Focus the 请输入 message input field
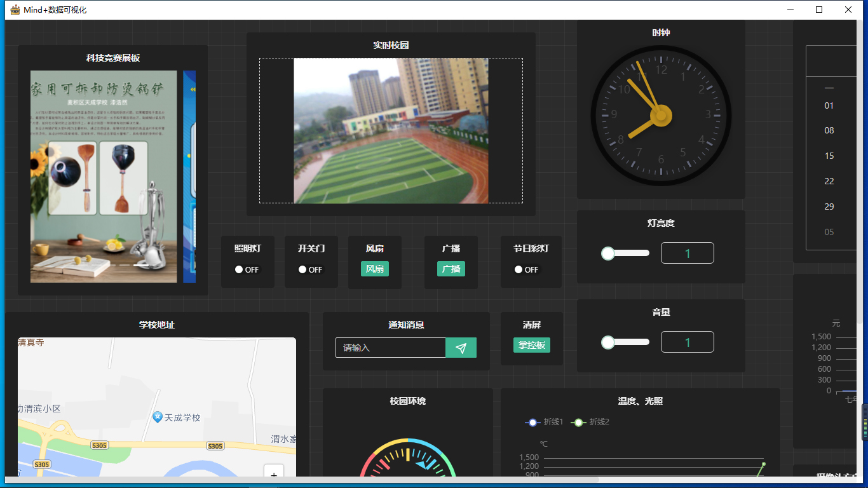Screen dimensions: 868x488 [x=391, y=348]
